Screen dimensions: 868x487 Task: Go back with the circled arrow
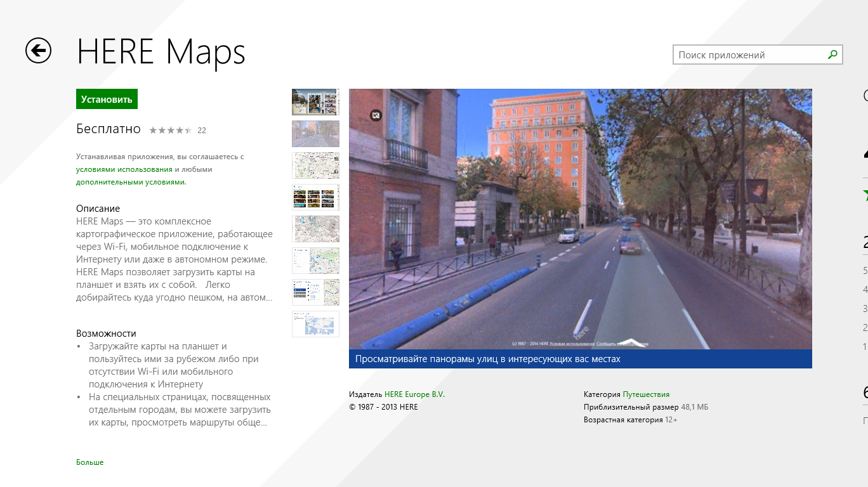pos(38,51)
